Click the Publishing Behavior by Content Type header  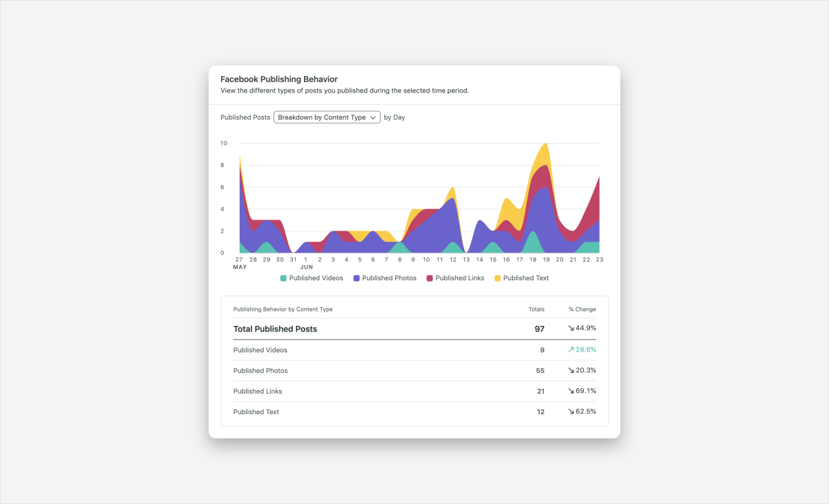click(283, 309)
